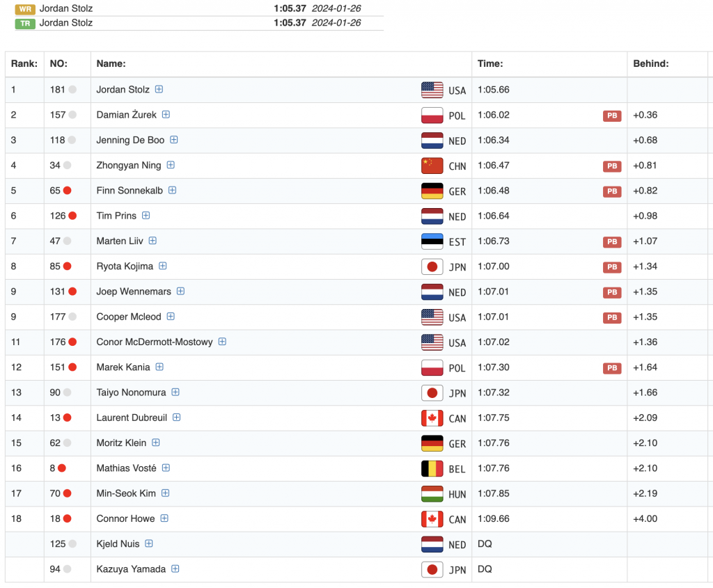Screen dimensions: 713x588
Task: Click the red dot next to number 13
Action: click(68, 418)
